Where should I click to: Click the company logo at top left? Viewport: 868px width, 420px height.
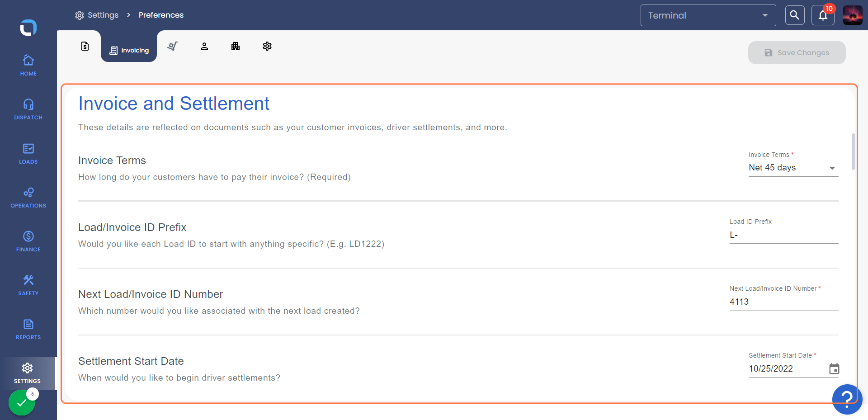[x=28, y=28]
